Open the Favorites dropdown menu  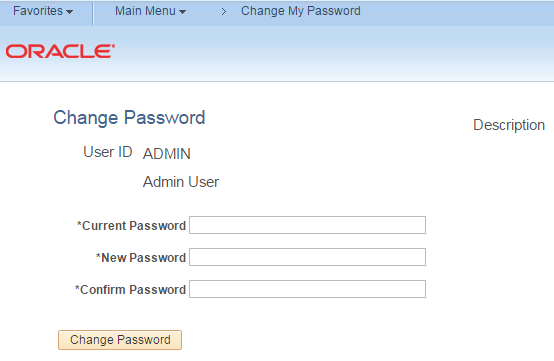[43, 11]
